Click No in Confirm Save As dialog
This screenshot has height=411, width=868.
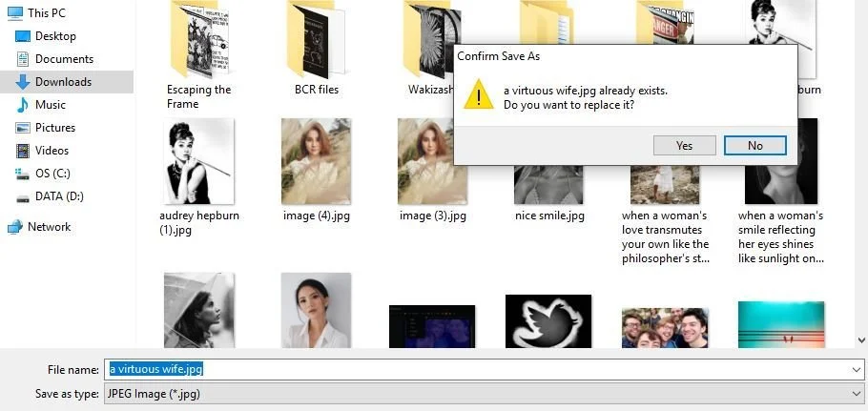[x=755, y=146]
